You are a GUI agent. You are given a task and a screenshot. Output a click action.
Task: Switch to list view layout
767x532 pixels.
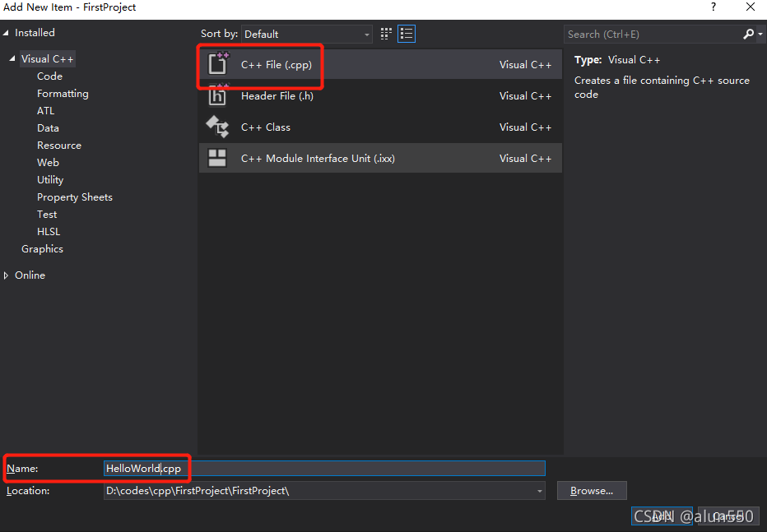point(407,34)
